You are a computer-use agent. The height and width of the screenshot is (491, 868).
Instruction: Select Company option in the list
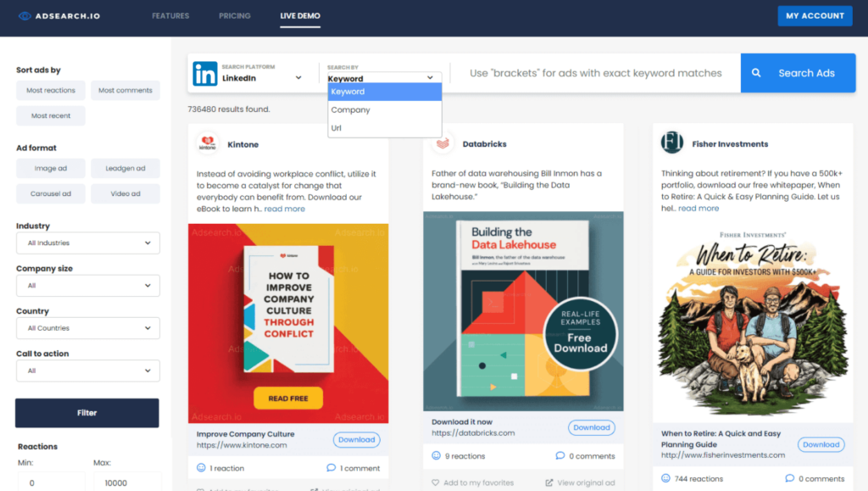coord(384,109)
